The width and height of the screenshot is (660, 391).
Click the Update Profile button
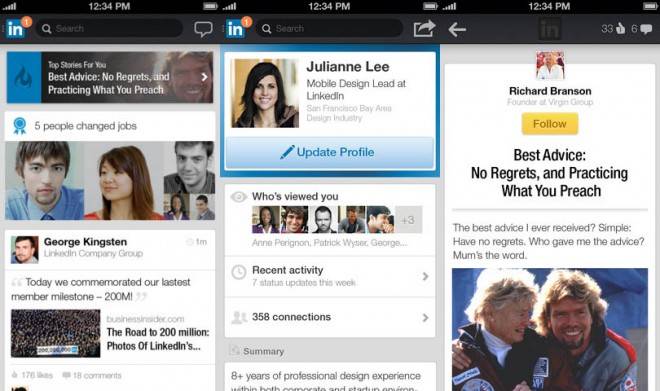330,152
